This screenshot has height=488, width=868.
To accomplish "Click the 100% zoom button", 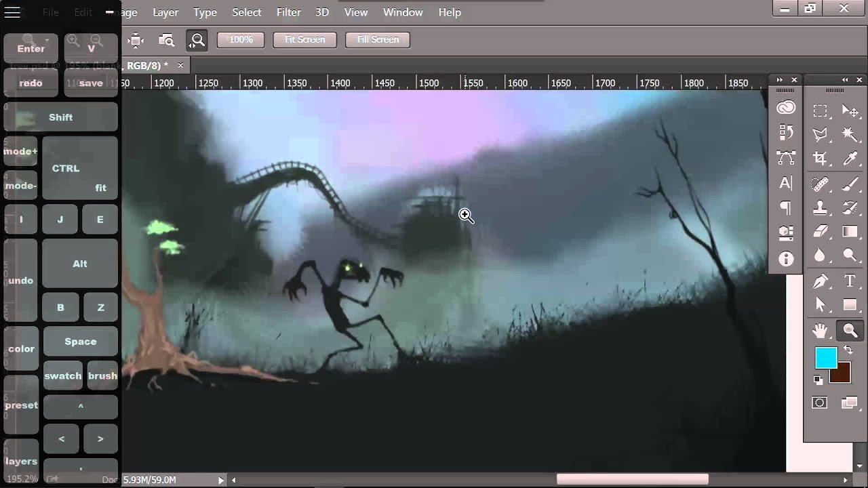I will tap(241, 39).
